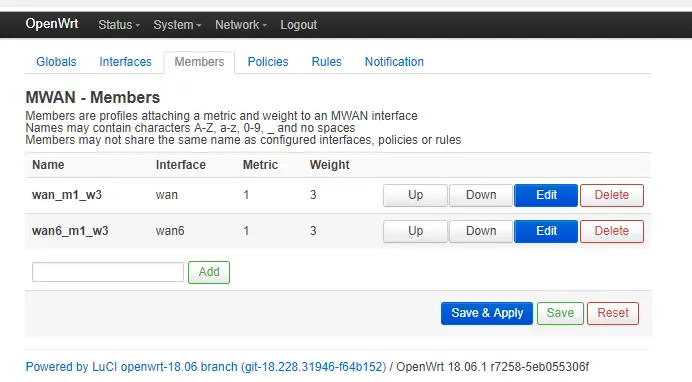Move wan6_m1_w3 down with Down button
The width and height of the screenshot is (692, 382).
click(x=481, y=232)
